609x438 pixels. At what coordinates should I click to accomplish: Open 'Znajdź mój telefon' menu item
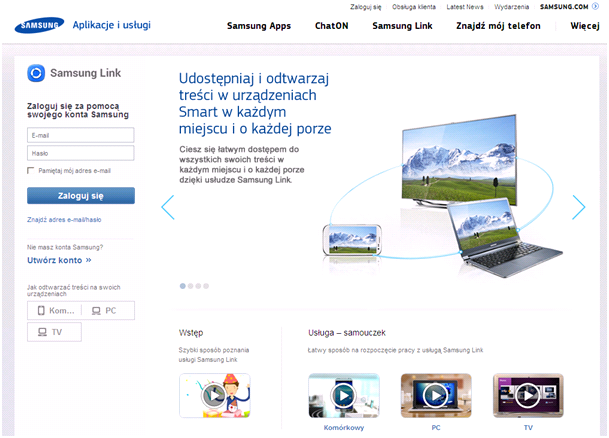(498, 26)
